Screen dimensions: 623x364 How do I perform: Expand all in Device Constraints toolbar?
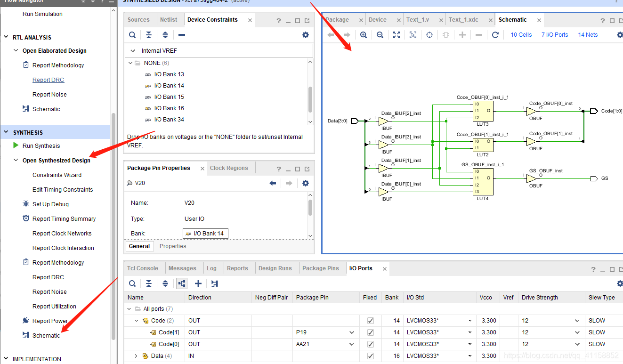point(165,35)
